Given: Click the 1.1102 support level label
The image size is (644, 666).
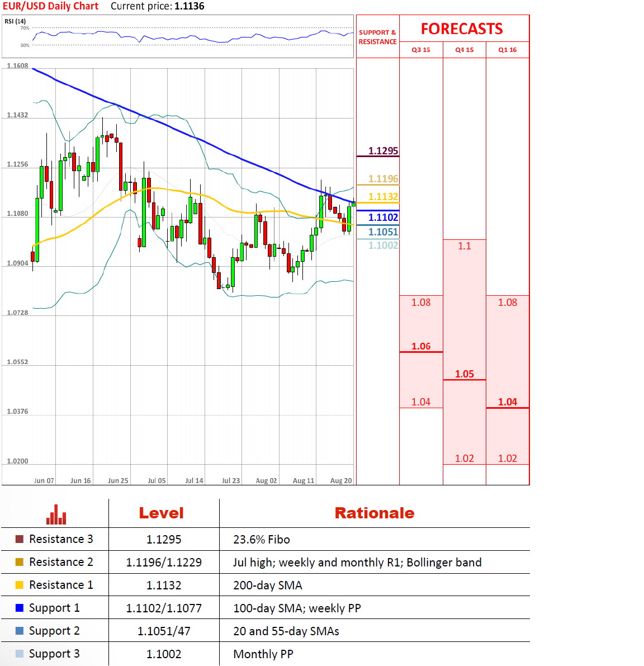Looking at the screenshot, I should point(383,218).
